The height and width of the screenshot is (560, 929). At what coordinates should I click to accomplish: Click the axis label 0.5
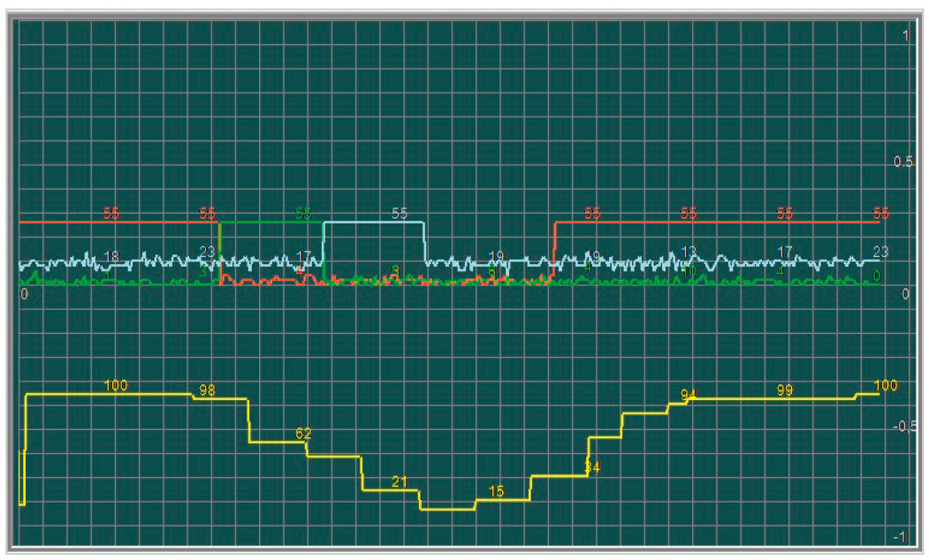903,162
